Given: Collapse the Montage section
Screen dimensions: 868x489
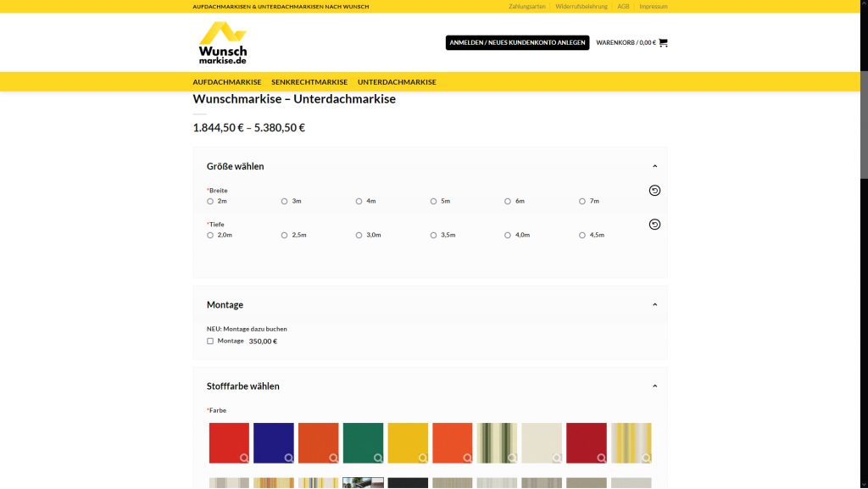Looking at the screenshot, I should [655, 305].
